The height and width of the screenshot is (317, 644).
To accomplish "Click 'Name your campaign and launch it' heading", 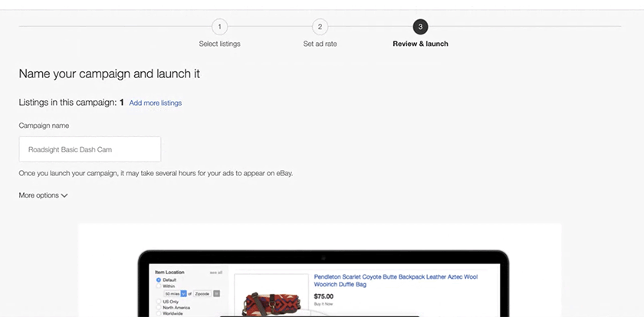I will point(109,74).
